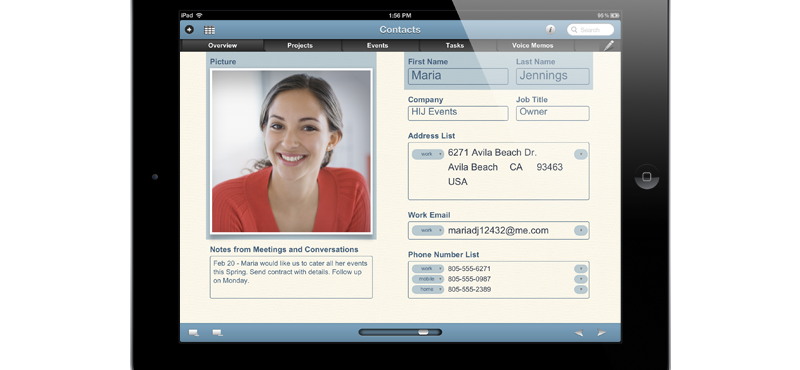This screenshot has width=800, height=370.
Task: Open address type 'work' dropdown
Action: (x=428, y=154)
